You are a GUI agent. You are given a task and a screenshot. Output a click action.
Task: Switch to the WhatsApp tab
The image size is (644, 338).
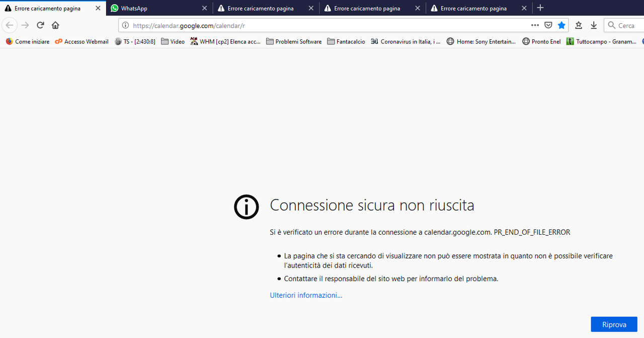[x=159, y=8]
